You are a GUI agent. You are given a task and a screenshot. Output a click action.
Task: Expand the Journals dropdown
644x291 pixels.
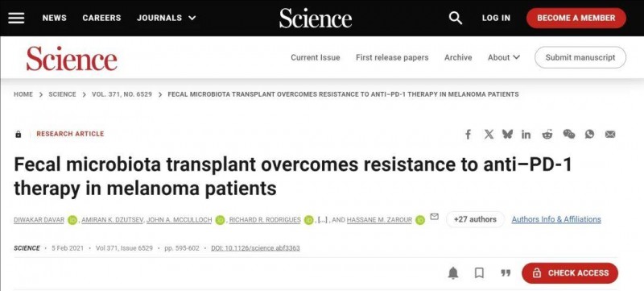(x=167, y=18)
